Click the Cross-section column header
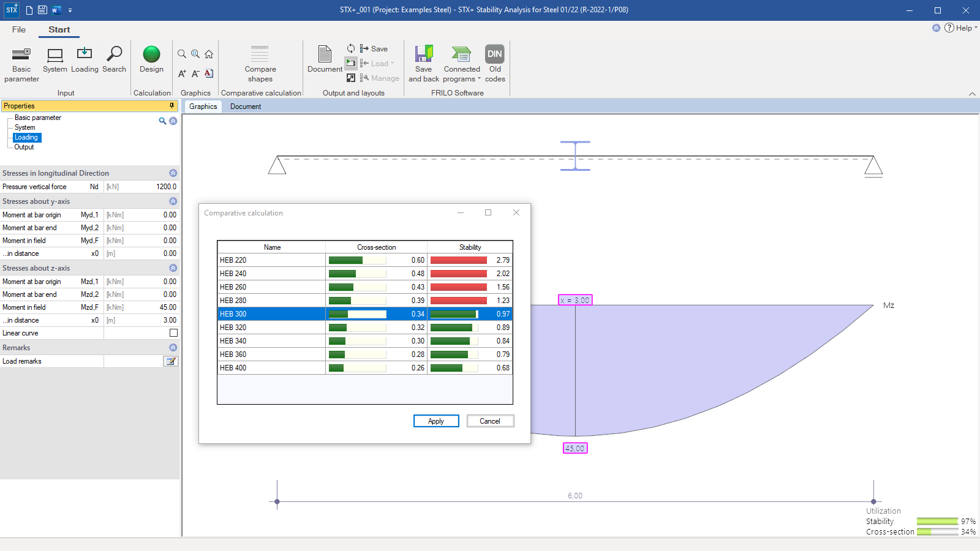Viewport: 980px width, 551px height. [x=376, y=247]
